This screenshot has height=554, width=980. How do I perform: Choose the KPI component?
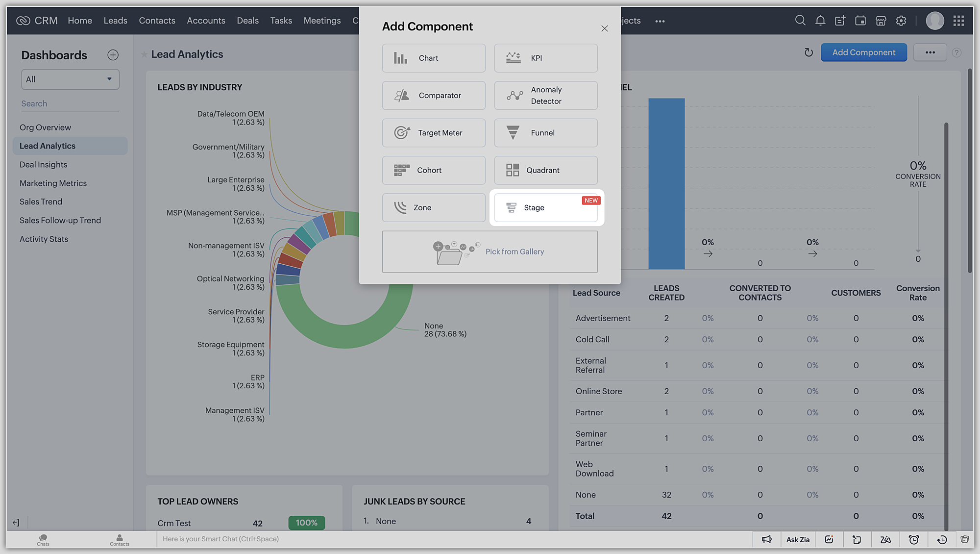point(545,58)
